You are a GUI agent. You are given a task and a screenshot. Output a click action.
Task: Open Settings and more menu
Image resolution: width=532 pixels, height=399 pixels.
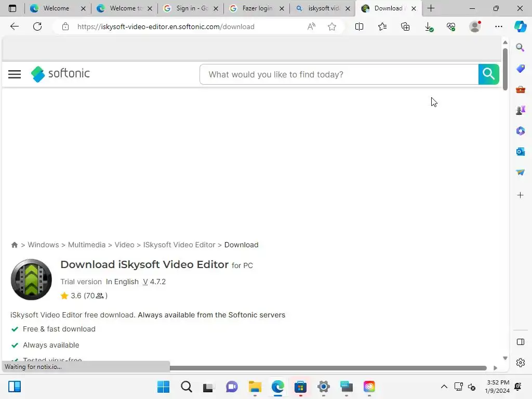point(498,26)
